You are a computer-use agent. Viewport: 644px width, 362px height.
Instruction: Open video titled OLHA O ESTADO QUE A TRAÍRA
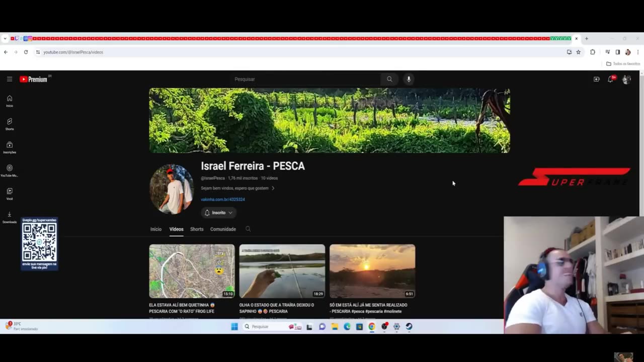277,308
